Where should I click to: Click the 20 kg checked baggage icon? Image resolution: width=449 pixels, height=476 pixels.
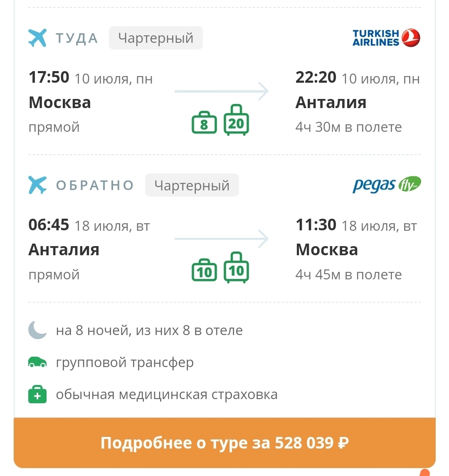(x=236, y=121)
